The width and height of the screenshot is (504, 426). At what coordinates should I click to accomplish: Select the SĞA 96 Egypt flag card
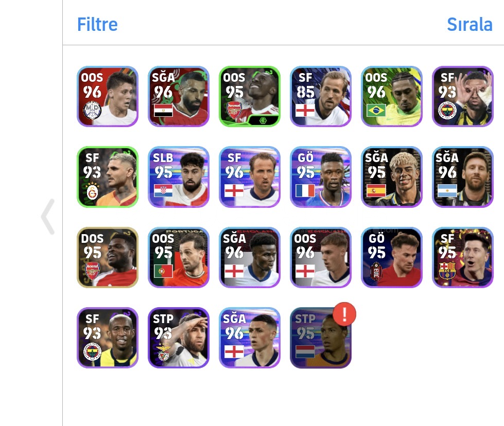(x=179, y=96)
